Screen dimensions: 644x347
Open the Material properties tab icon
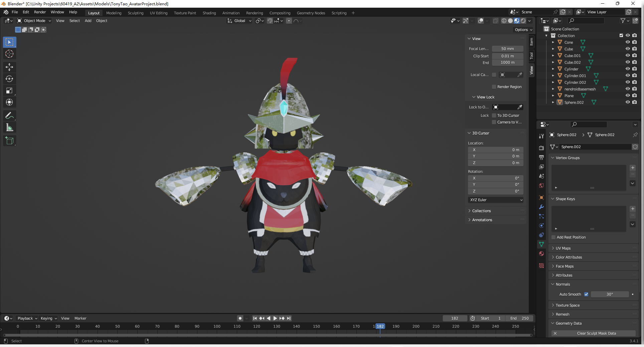click(541, 254)
